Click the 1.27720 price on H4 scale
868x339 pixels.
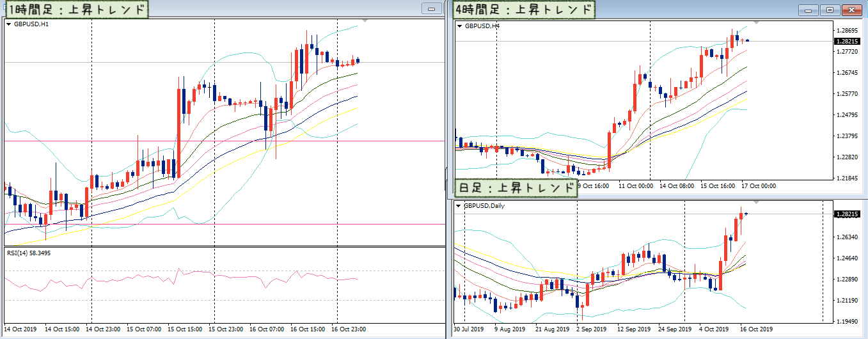(846, 51)
